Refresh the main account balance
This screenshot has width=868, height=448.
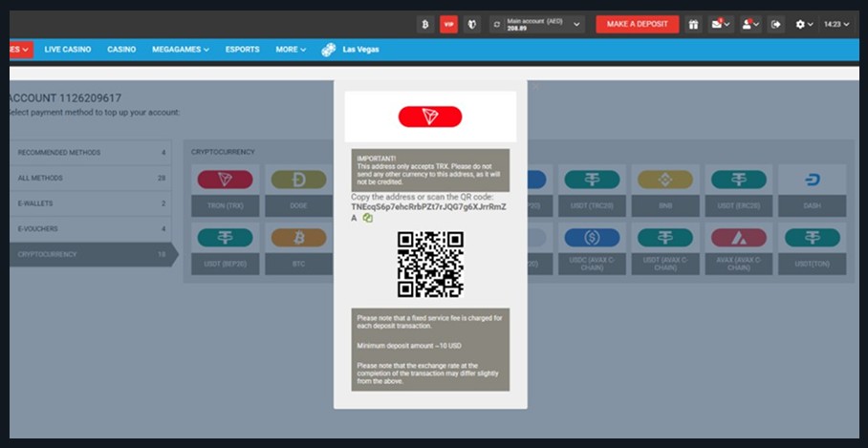tap(497, 25)
